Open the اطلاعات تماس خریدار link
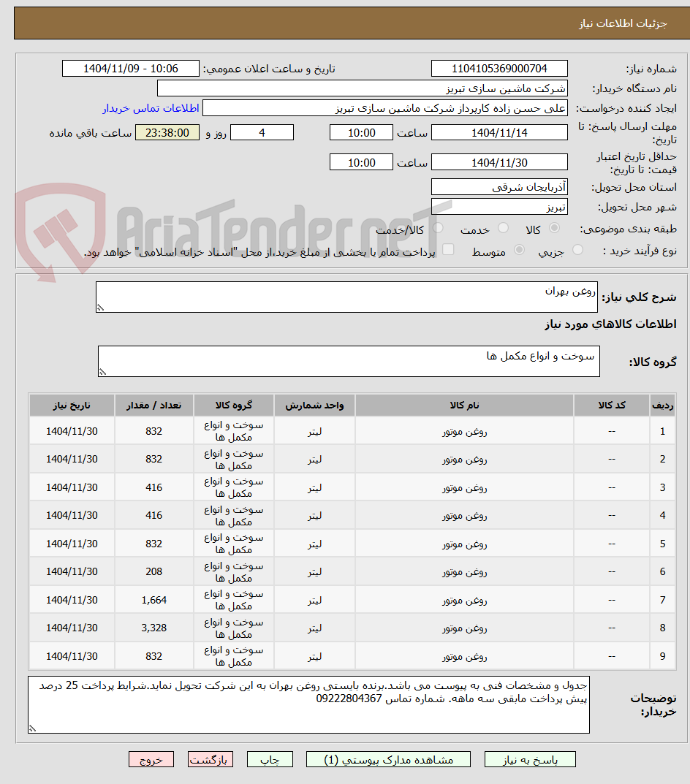Screen dimensions: 690x784 tap(151, 108)
